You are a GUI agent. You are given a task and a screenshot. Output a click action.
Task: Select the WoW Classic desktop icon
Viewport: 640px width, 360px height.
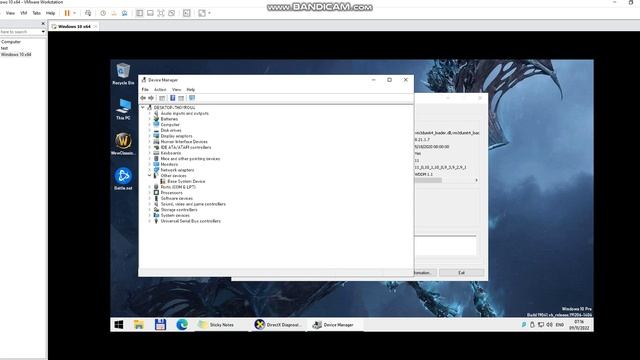click(x=123, y=144)
